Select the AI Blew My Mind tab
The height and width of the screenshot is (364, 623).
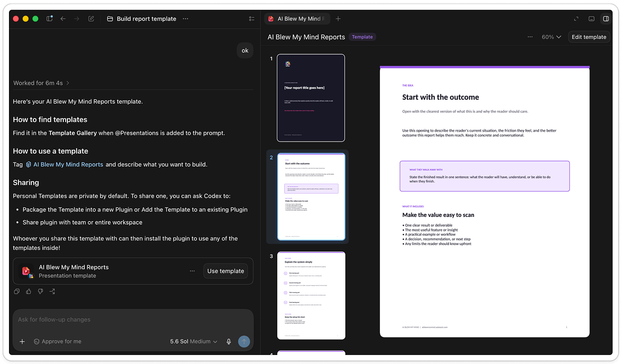click(297, 19)
